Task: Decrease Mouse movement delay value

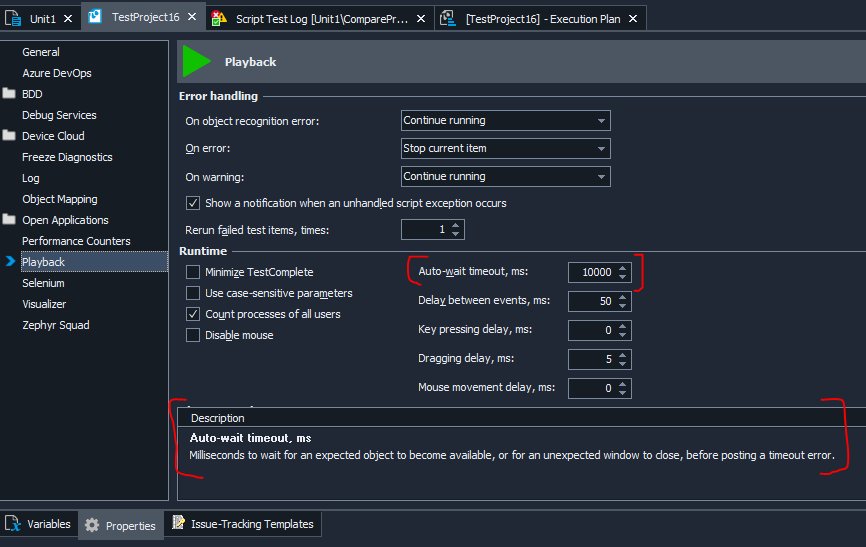Action: 622,393
